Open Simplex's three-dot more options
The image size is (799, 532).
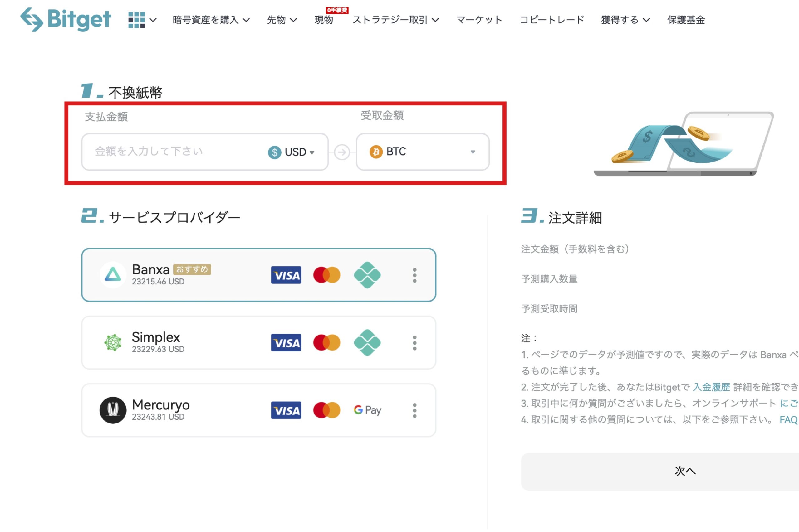(414, 343)
